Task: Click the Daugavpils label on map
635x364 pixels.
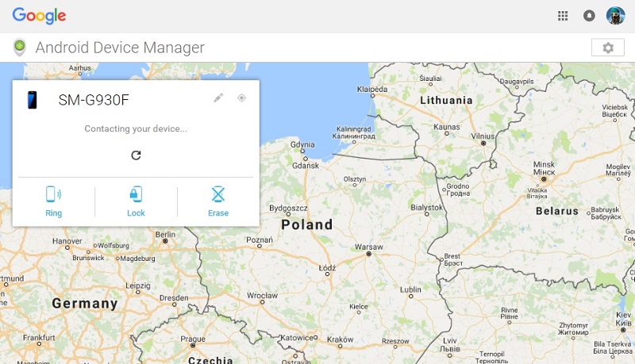Action: [x=517, y=82]
